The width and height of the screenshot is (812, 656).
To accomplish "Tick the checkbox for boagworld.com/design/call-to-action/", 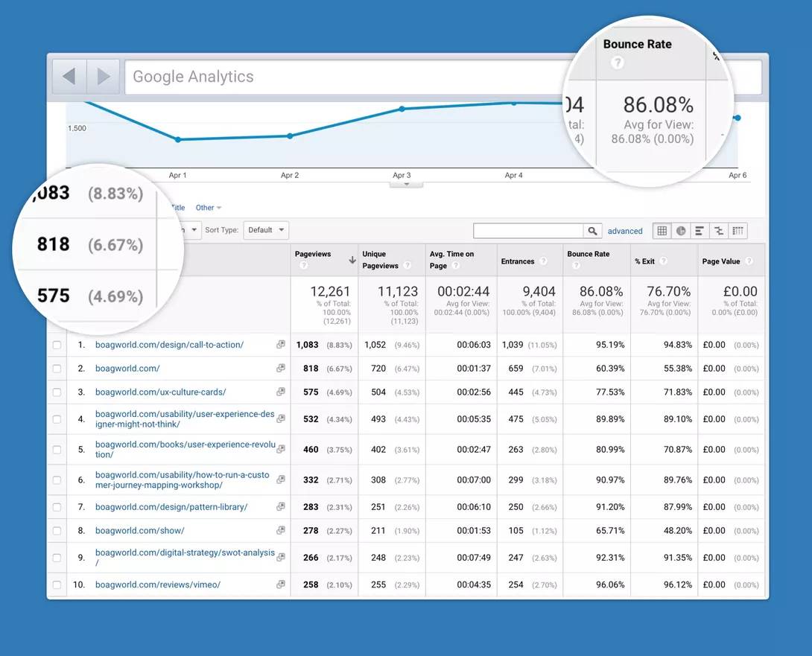I will click(57, 345).
